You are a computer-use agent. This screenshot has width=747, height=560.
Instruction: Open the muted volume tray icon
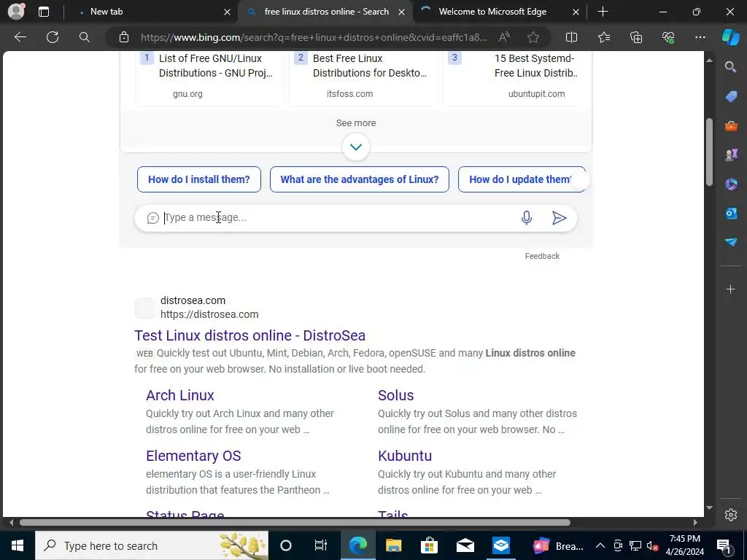click(652, 545)
